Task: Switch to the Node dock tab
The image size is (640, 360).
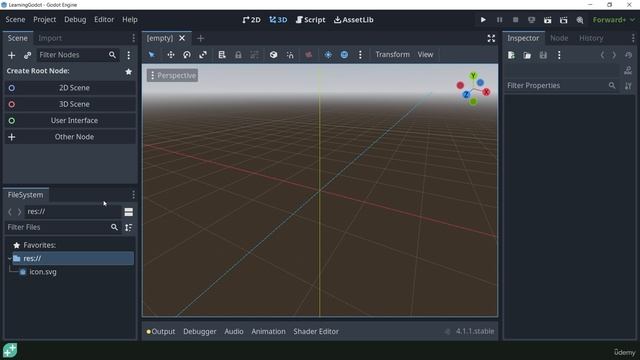Action: pyautogui.click(x=559, y=38)
